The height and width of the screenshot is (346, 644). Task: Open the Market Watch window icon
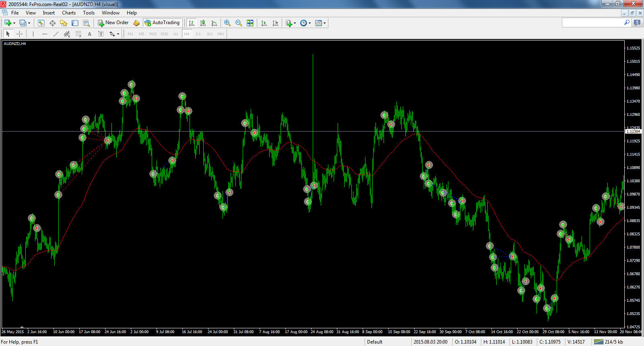[x=41, y=23]
